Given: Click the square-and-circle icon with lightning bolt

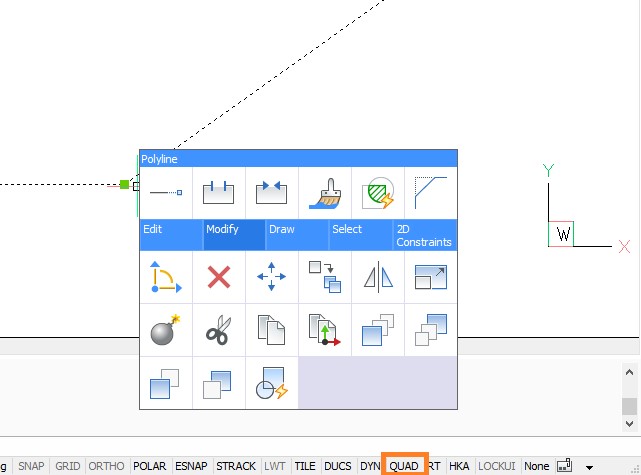Looking at the screenshot, I should point(271,383).
